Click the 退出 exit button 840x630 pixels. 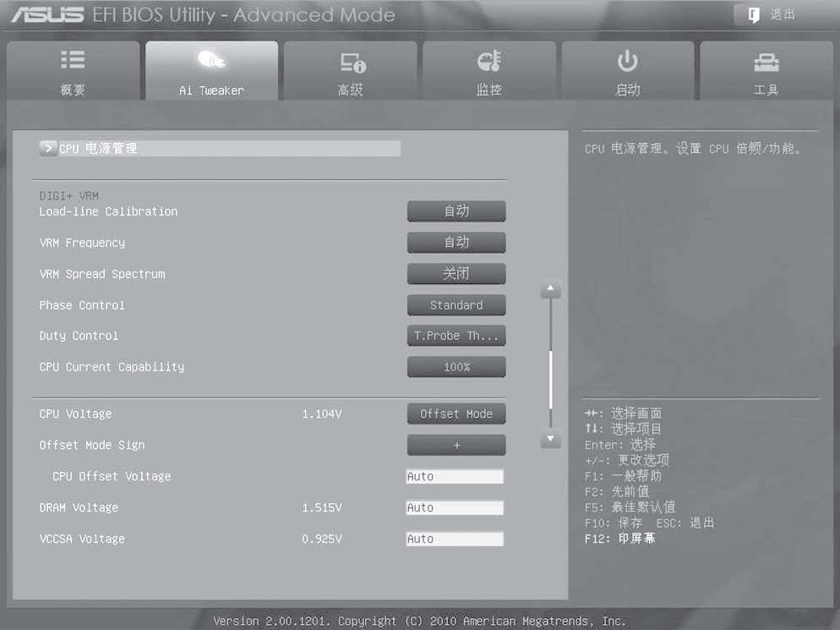pos(773,15)
